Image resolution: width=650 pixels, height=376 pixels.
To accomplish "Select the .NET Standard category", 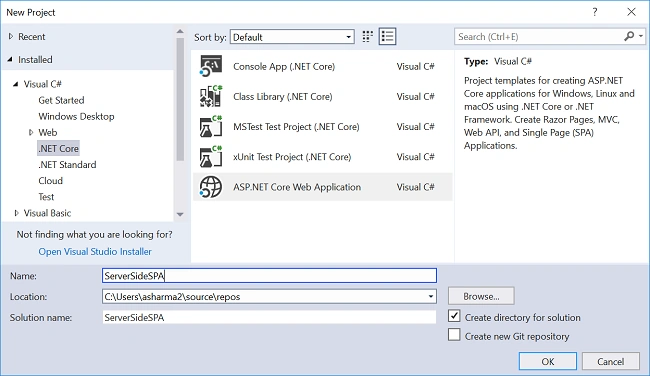I will (67, 165).
